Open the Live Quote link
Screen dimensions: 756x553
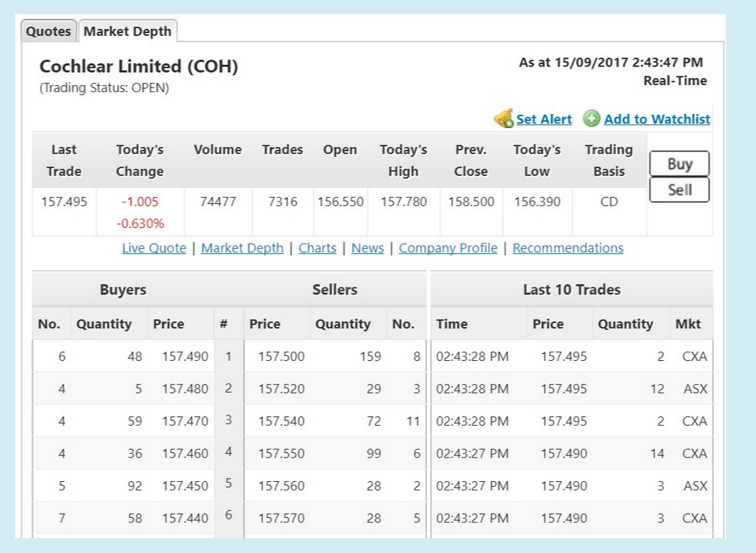click(x=154, y=248)
